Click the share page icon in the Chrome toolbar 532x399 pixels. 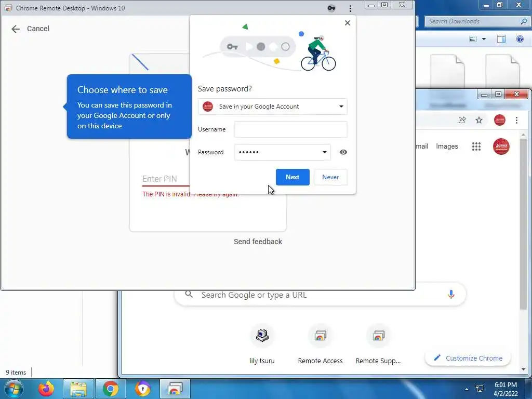462,120
